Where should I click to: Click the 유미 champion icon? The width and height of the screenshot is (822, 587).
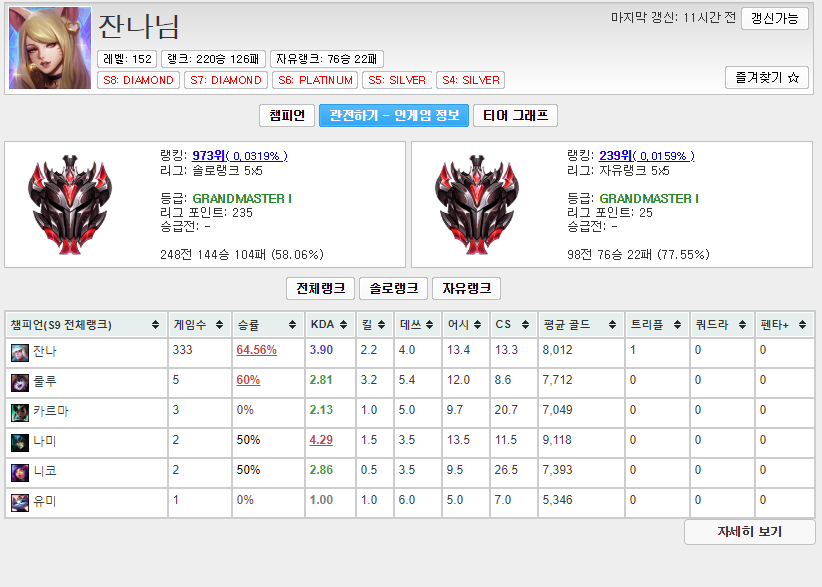[x=20, y=500]
